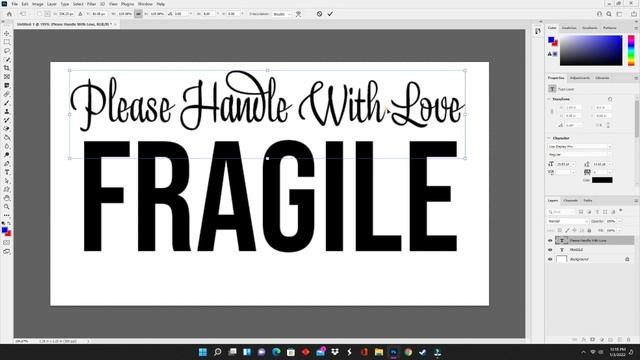Commit the transform with the checkmark
The width and height of the screenshot is (640, 360).
330,14
